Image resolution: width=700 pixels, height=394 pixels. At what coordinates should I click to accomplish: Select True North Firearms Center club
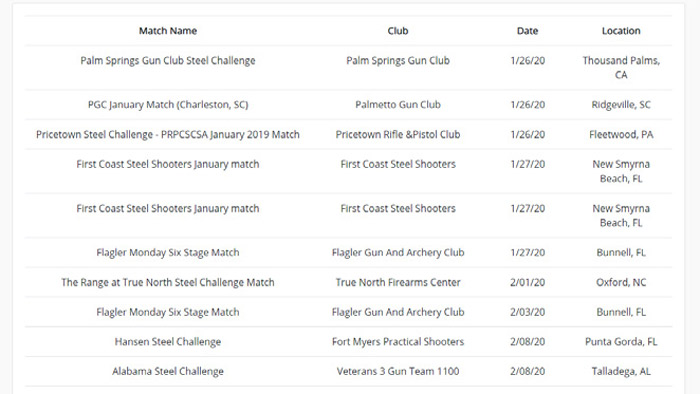(x=398, y=282)
